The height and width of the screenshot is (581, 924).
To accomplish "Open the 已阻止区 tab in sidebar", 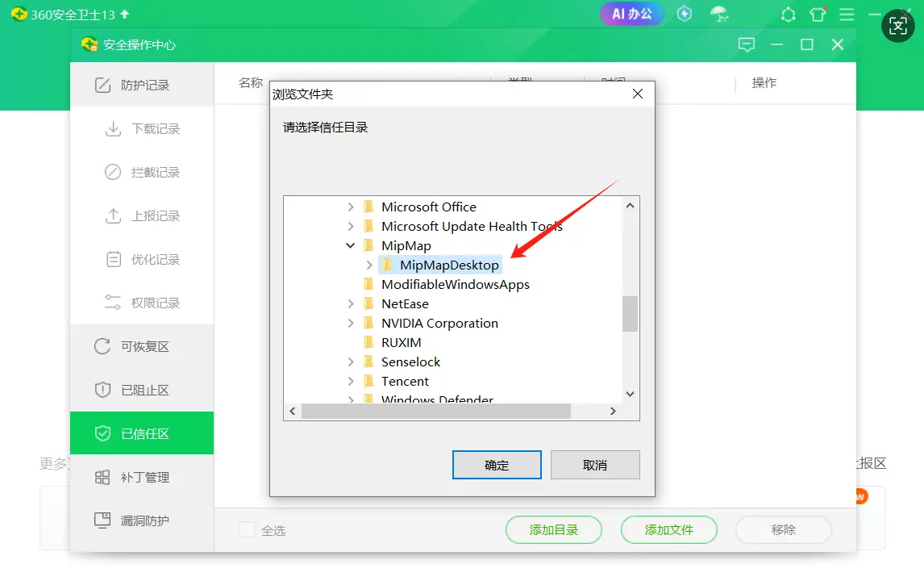I will click(x=144, y=391).
